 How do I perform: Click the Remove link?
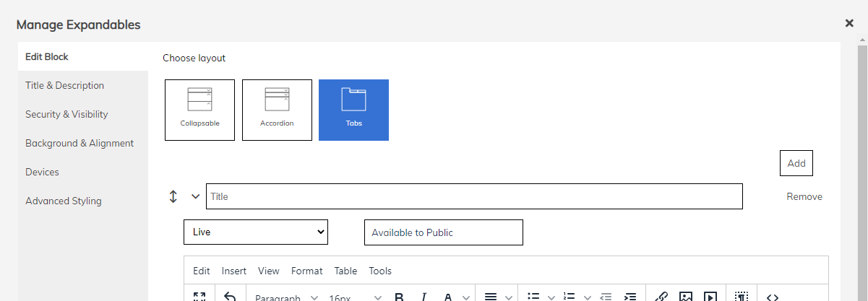tap(804, 196)
